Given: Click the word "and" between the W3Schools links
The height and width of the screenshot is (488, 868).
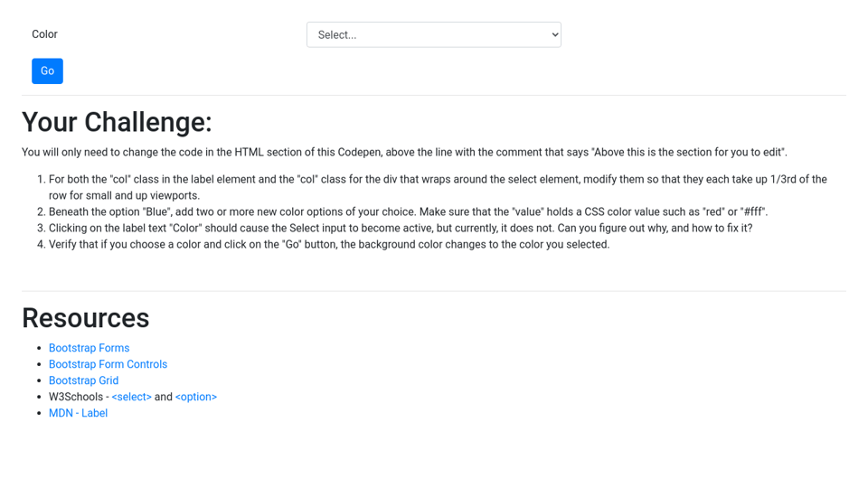Looking at the screenshot, I should (x=163, y=397).
